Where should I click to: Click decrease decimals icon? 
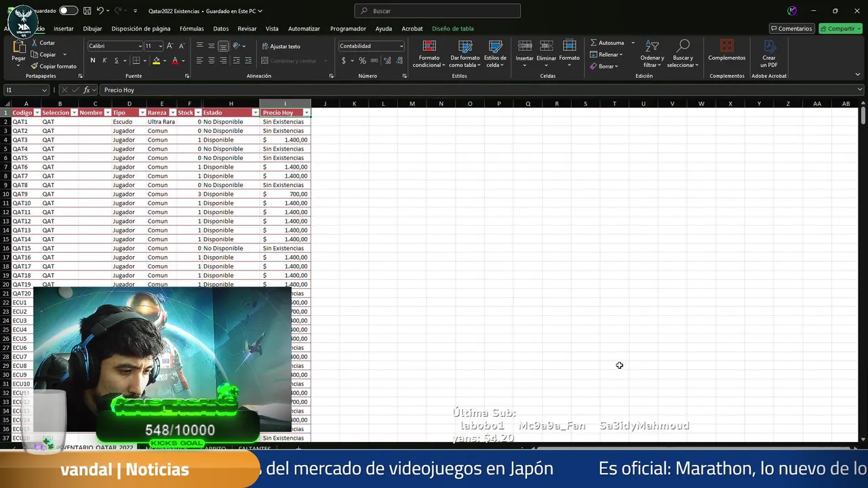399,60
